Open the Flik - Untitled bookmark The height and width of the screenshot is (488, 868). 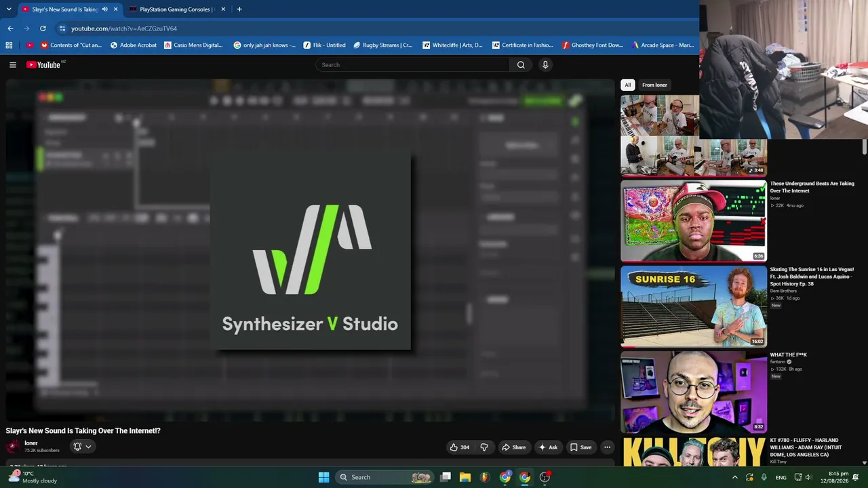pyautogui.click(x=325, y=45)
